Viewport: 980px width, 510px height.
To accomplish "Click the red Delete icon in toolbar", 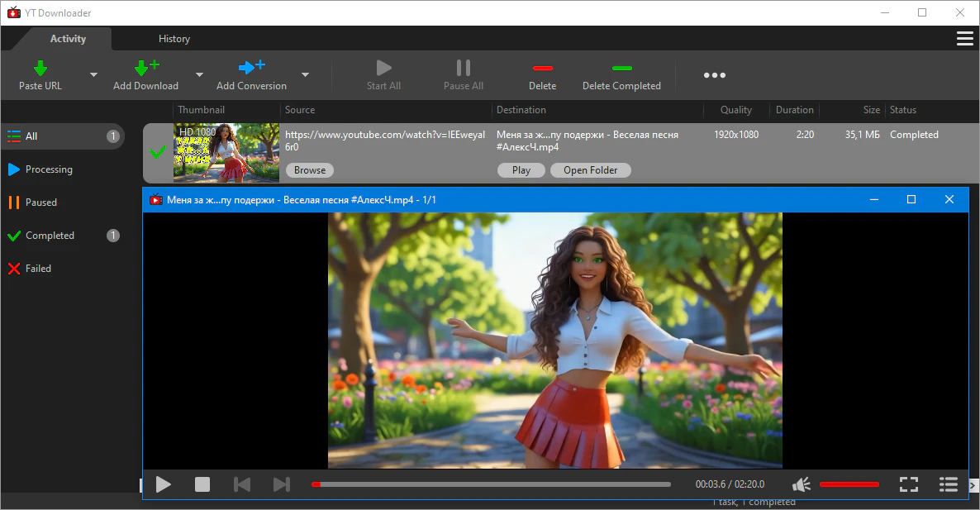I will pos(542,68).
